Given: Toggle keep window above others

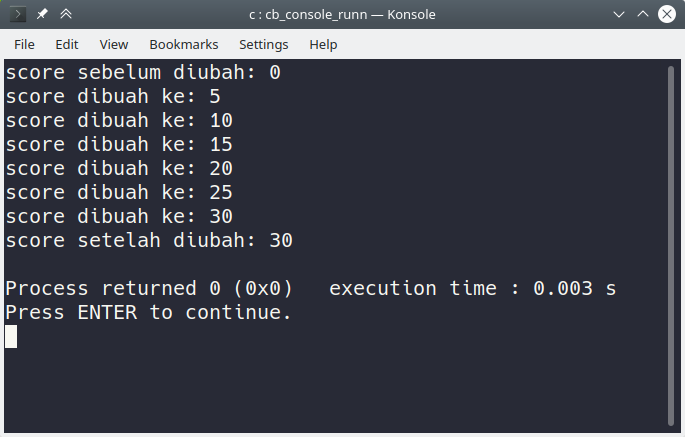Looking at the screenshot, I should click(x=66, y=15).
